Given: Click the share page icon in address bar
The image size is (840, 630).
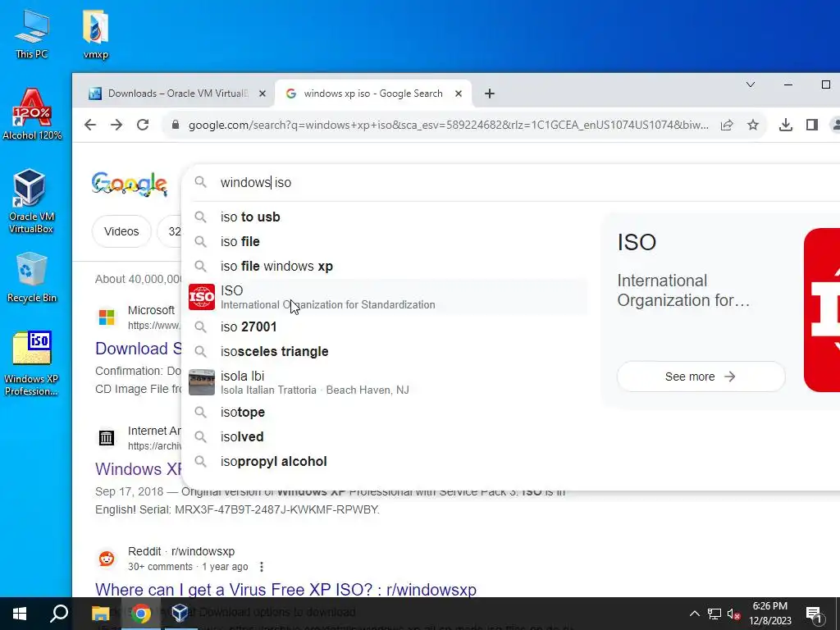Looking at the screenshot, I should click(727, 125).
